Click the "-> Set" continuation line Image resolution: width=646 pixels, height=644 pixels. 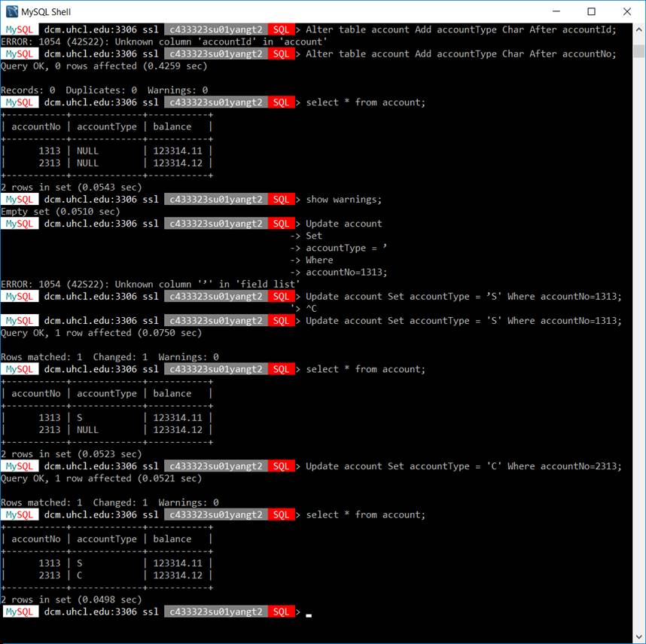[x=306, y=236]
